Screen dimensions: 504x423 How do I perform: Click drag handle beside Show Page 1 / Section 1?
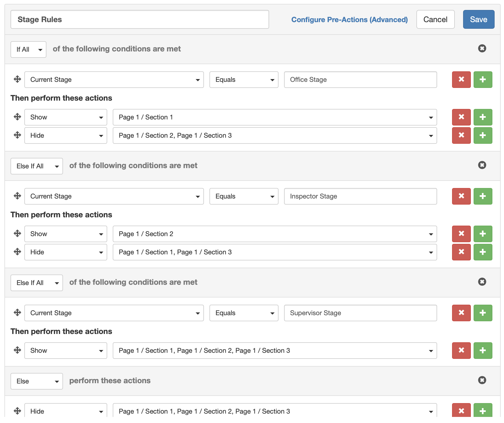click(x=17, y=117)
